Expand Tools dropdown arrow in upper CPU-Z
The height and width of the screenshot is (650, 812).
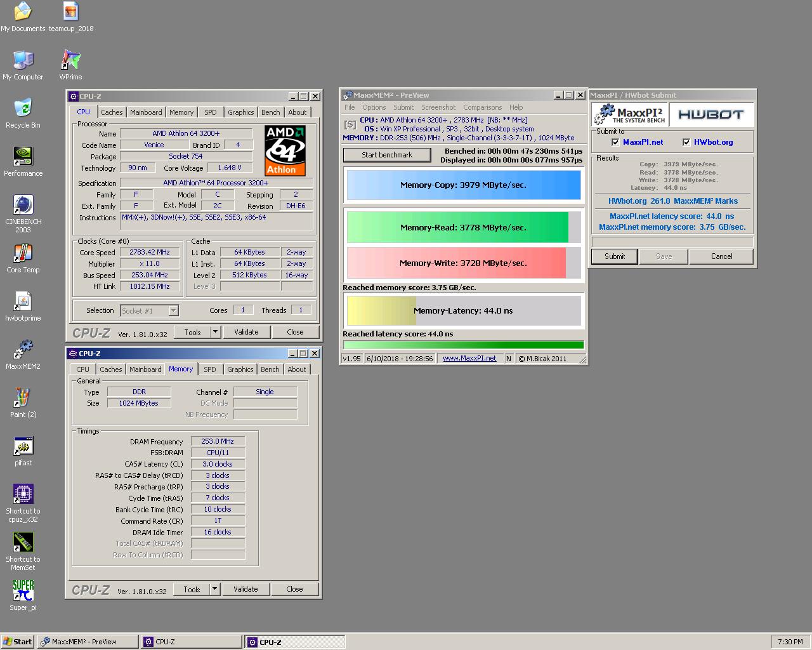[x=215, y=332]
